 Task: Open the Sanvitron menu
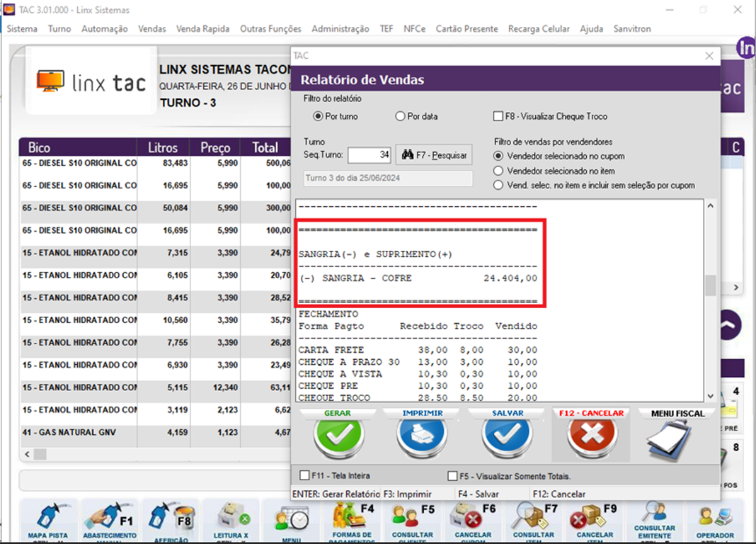click(632, 29)
